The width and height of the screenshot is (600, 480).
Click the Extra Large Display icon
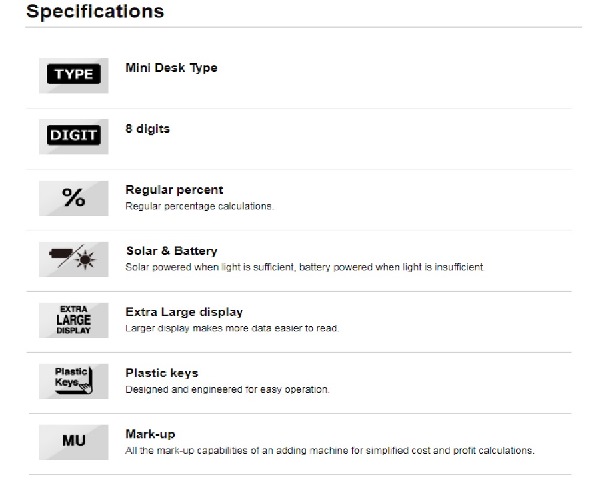pyautogui.click(x=73, y=320)
